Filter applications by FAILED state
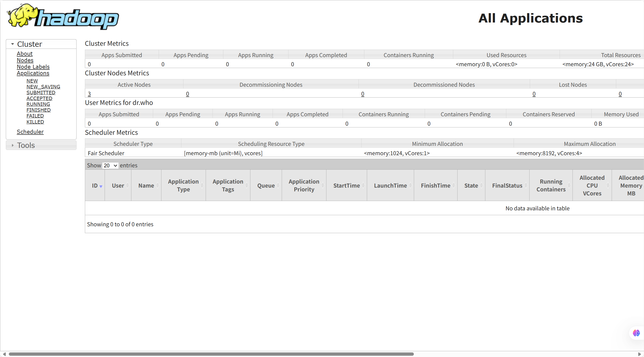 35,116
